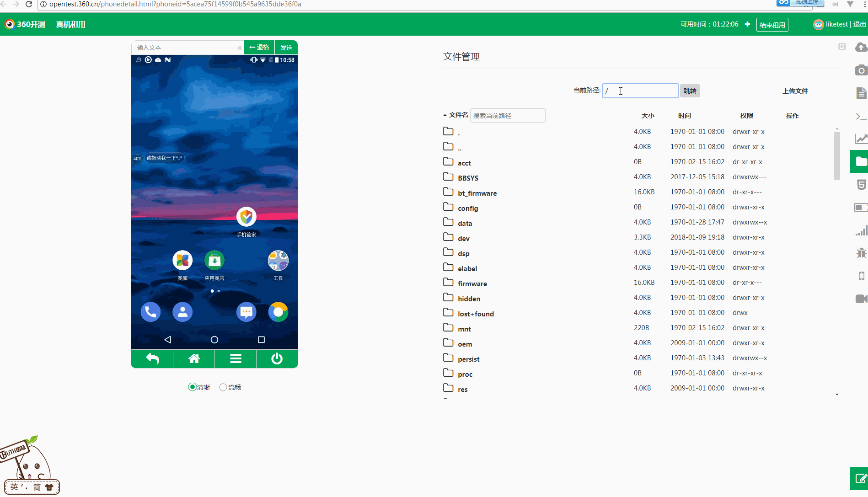Click the file list vertical scrollbar thumb
The height and width of the screenshot is (497, 868).
pos(837,156)
